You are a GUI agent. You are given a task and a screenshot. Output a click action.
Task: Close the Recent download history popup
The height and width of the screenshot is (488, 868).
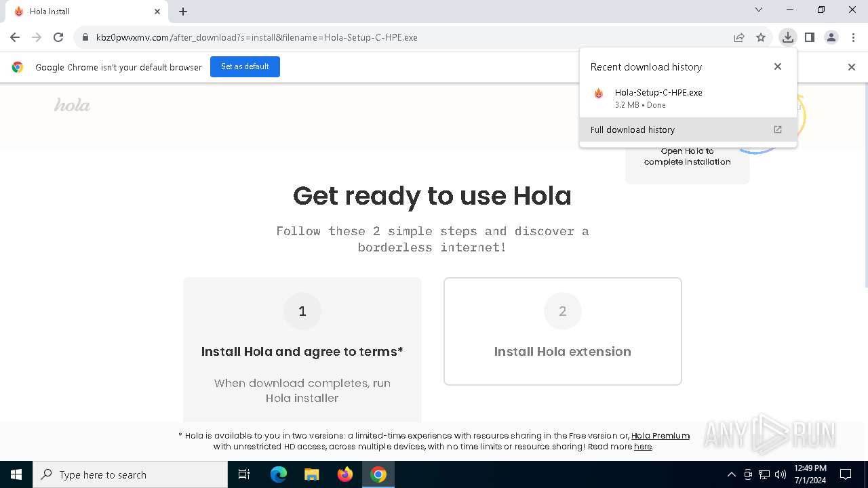pyautogui.click(x=778, y=66)
